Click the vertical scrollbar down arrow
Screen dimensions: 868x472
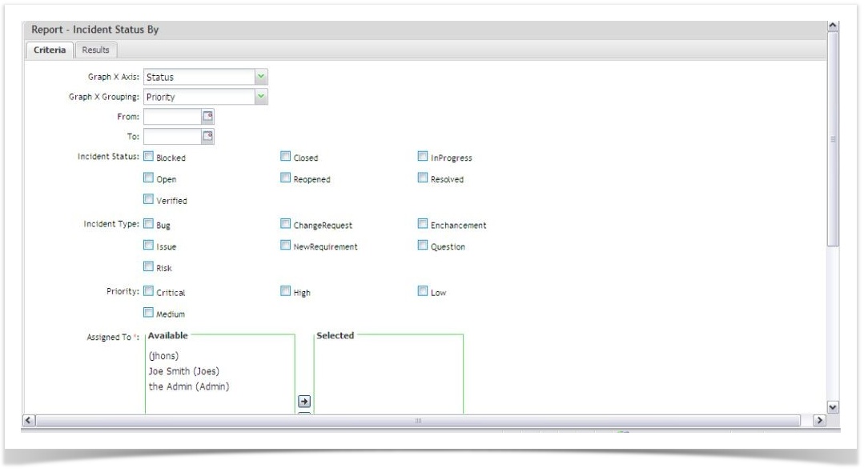tap(834, 407)
